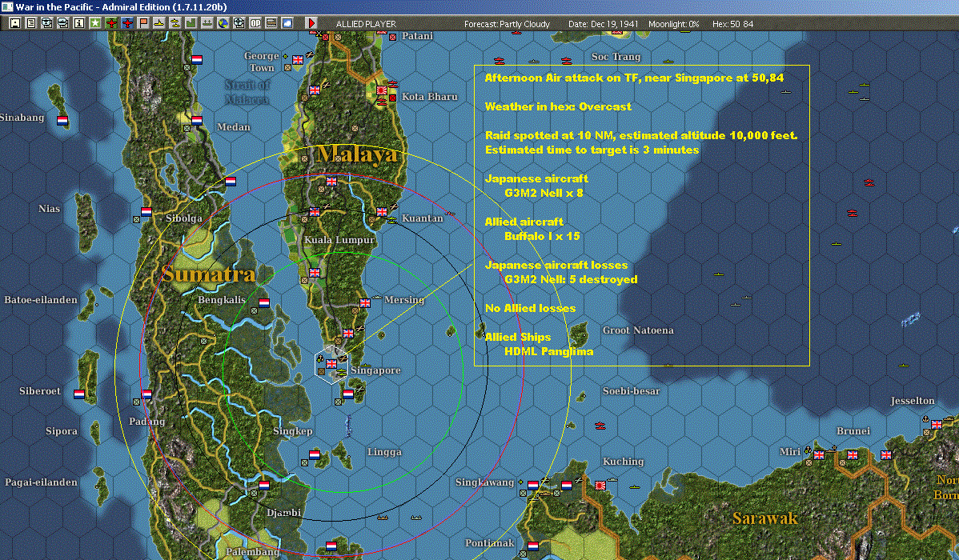The height and width of the screenshot is (560, 959).
Task: Click the ships-on-green toolbar icon
Action: (207, 23)
